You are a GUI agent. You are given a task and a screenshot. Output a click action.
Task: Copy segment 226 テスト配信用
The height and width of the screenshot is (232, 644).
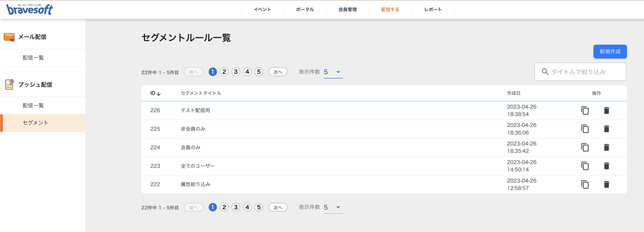coord(585,110)
